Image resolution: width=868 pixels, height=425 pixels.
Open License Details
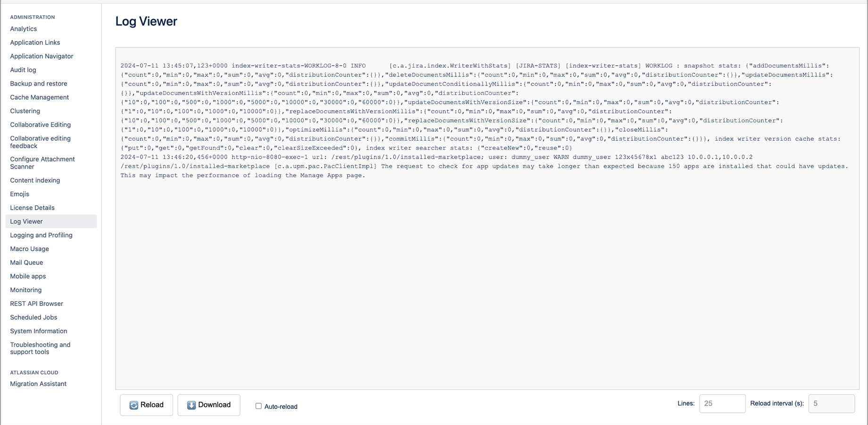[x=33, y=208]
